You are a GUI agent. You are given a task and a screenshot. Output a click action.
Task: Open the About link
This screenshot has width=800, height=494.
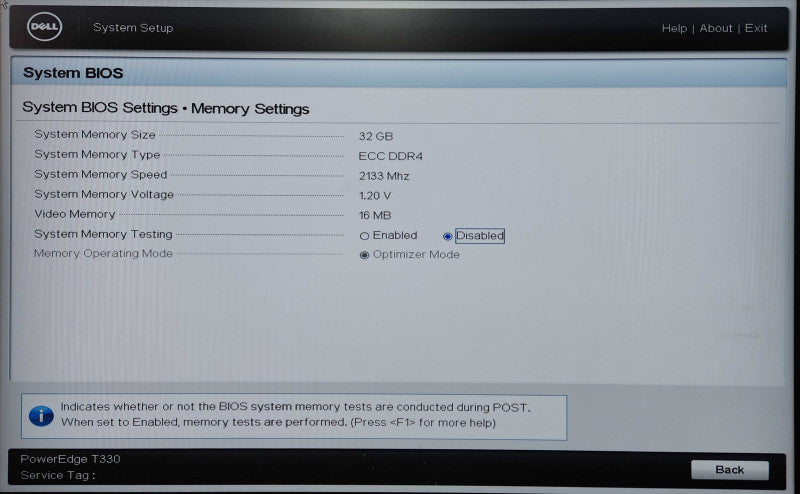coord(715,29)
